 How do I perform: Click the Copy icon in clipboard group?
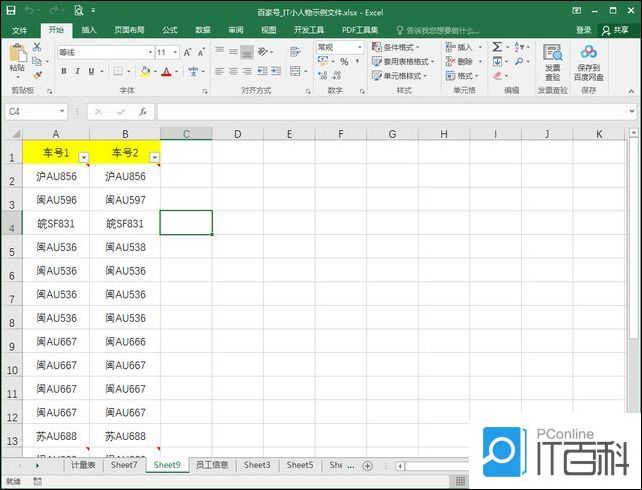37,61
